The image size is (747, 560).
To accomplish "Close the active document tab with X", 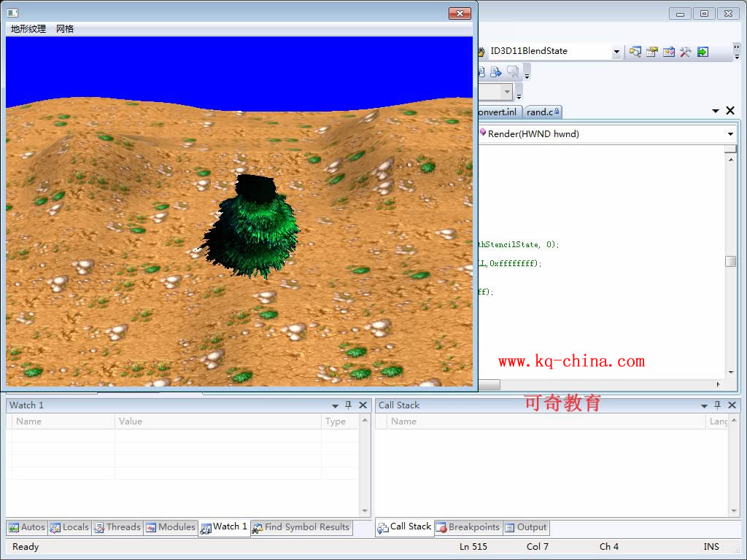I will point(729,111).
